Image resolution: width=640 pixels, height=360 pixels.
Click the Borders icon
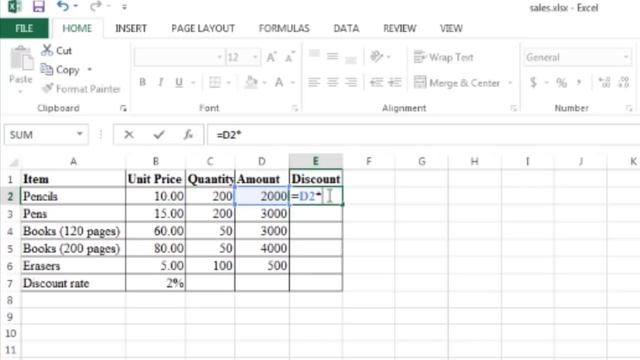215,82
